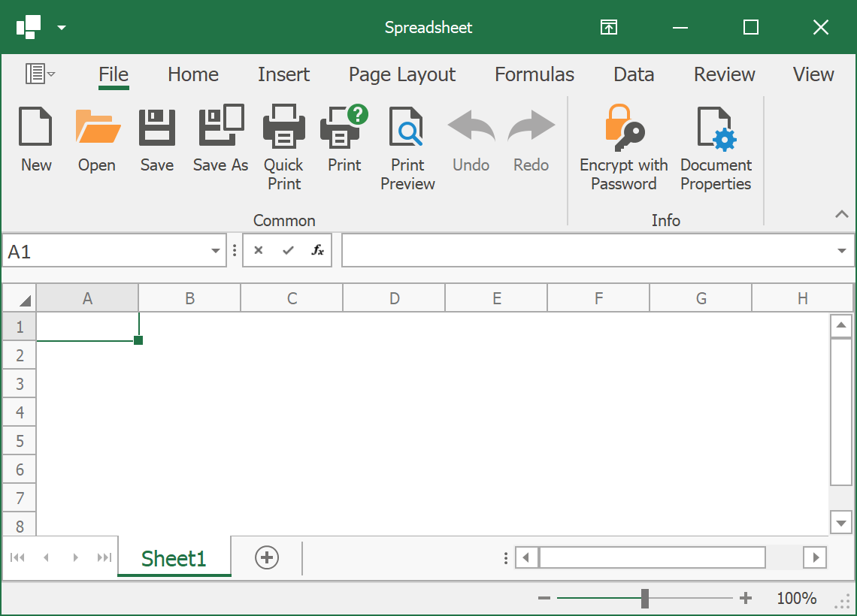Confirm cell entry with the checkmark
The image size is (857, 616).
coord(286,250)
